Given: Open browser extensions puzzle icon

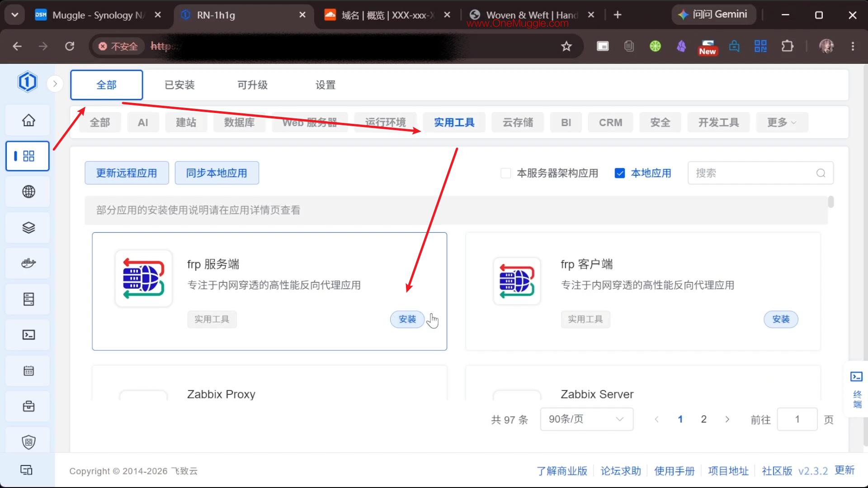Looking at the screenshot, I should 788,46.
